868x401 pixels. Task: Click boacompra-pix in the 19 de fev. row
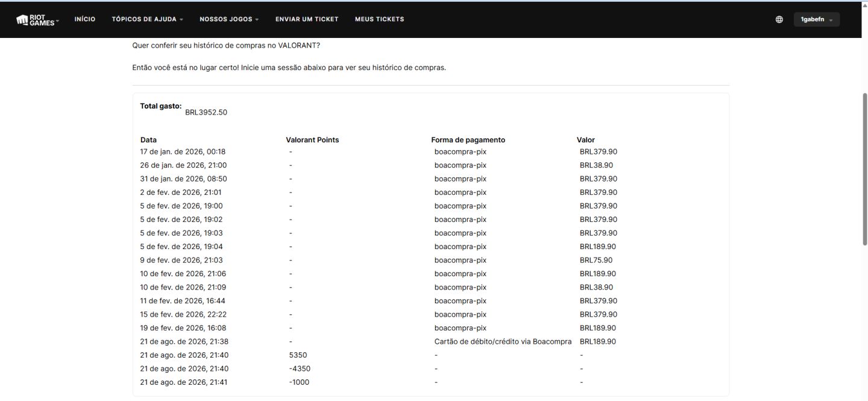pyautogui.click(x=460, y=328)
